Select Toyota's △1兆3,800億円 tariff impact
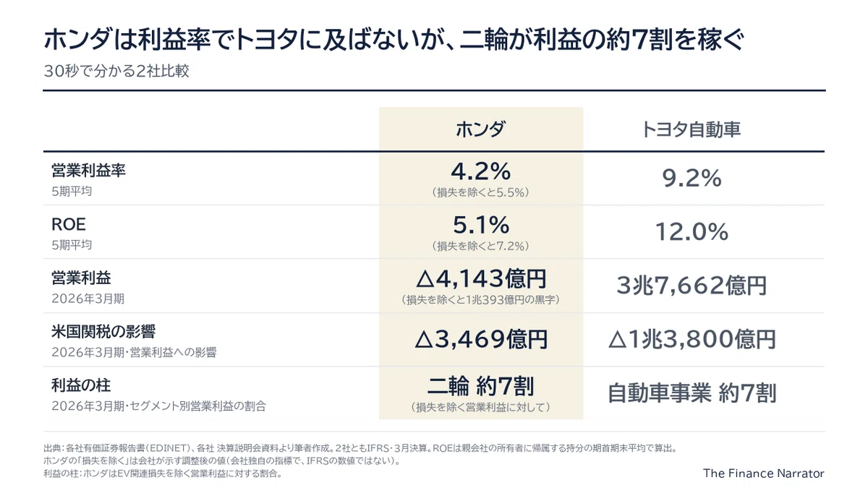The image size is (868, 488). 691,338
